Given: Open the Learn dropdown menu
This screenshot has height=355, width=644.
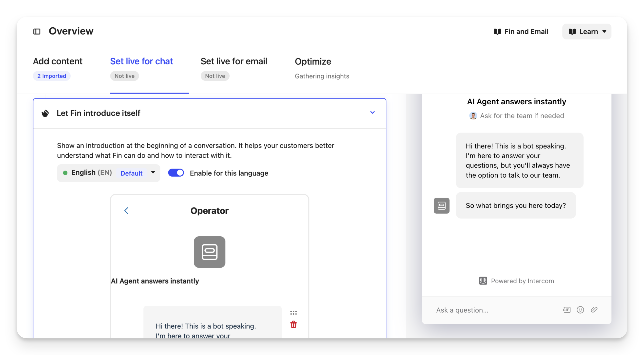Looking at the screenshot, I should (x=586, y=32).
